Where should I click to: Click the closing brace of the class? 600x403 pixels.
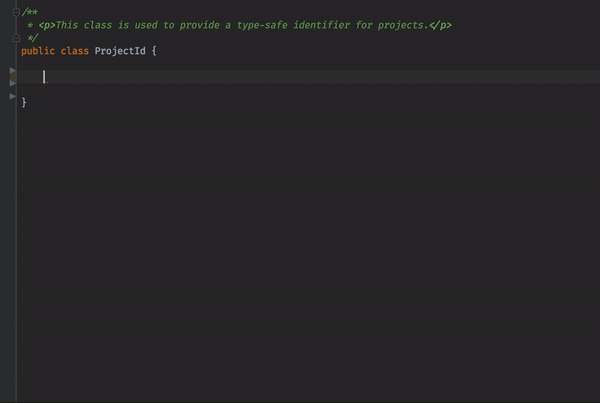pos(24,102)
